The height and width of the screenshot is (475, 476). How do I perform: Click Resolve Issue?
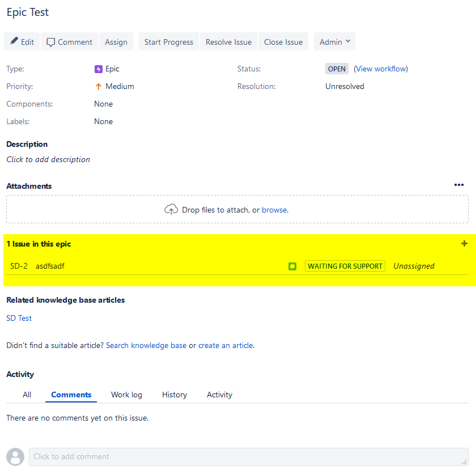[228, 41]
